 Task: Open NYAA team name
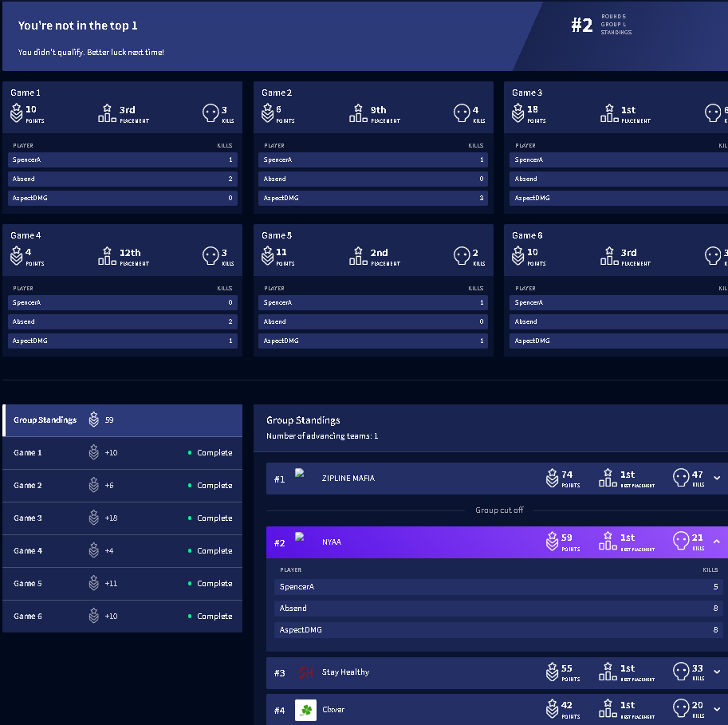pyautogui.click(x=332, y=542)
